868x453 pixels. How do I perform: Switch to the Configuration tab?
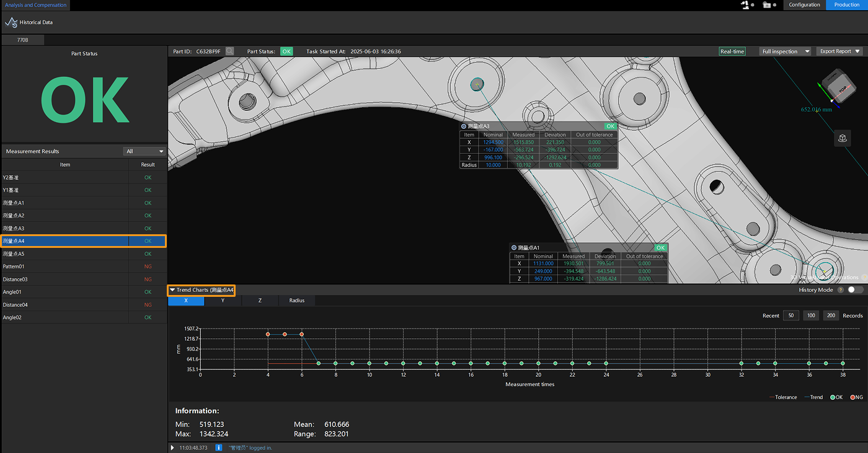804,5
